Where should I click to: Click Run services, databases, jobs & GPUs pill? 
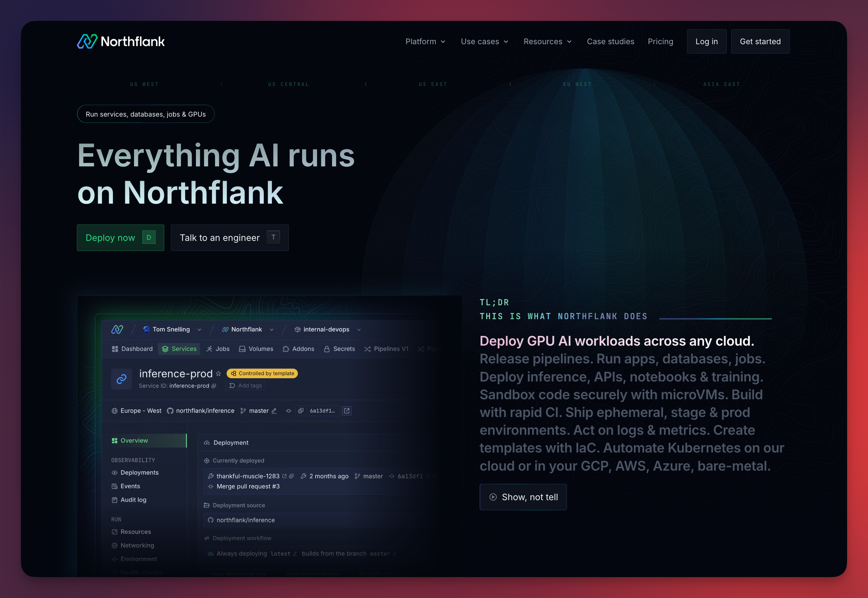coord(146,114)
